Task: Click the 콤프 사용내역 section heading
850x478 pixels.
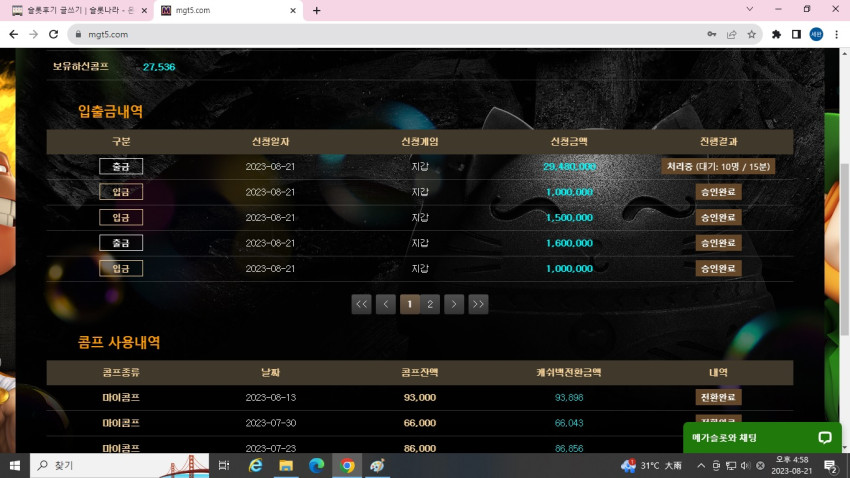Action: [x=119, y=342]
